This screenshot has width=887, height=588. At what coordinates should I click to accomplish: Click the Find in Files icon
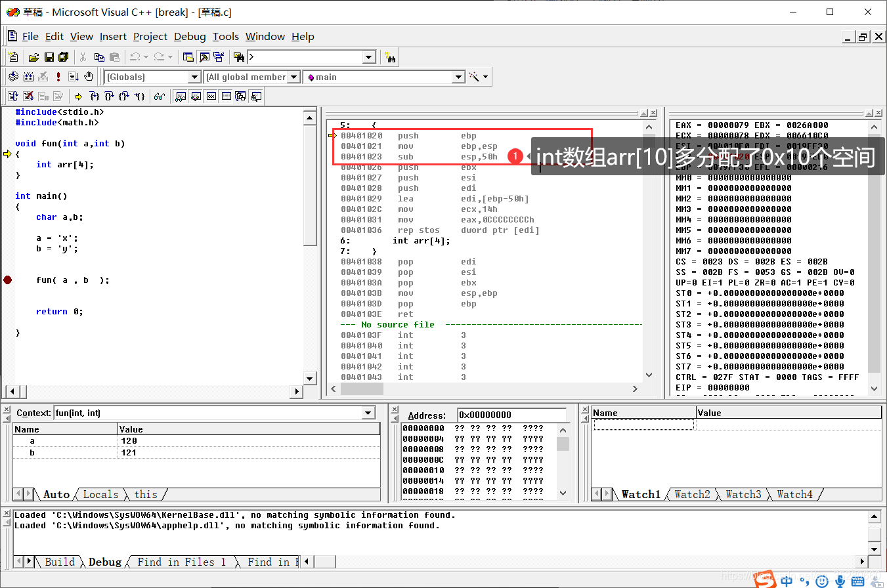[x=239, y=57]
